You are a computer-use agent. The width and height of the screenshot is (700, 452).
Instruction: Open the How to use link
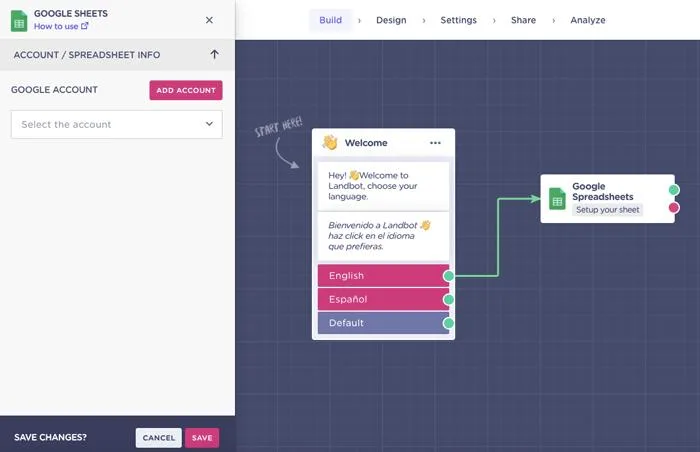pos(61,26)
